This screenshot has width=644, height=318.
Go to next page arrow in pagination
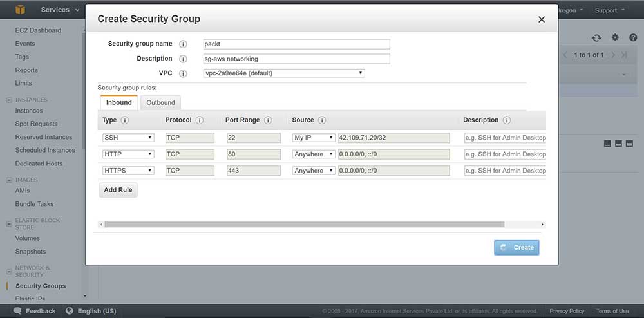[613, 55]
